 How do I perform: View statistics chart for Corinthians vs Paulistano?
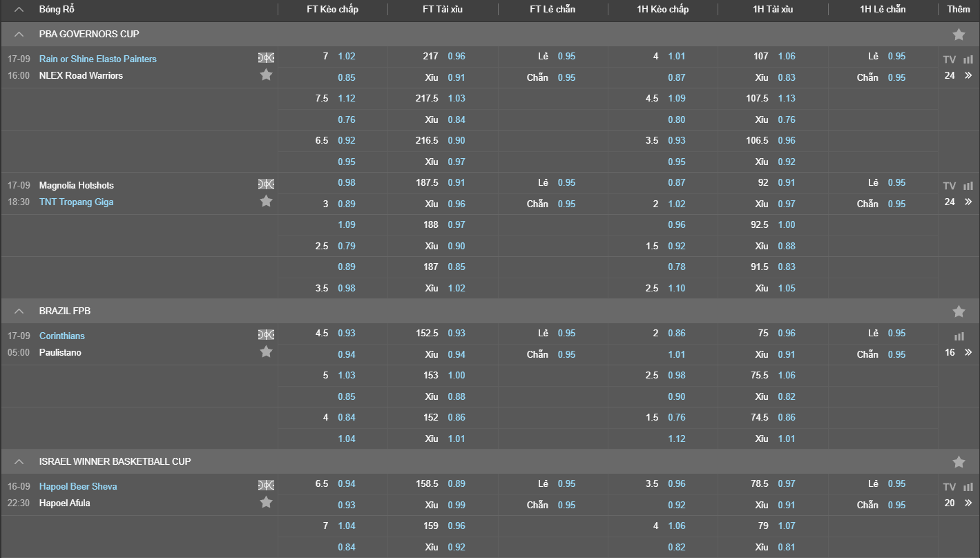(x=959, y=336)
